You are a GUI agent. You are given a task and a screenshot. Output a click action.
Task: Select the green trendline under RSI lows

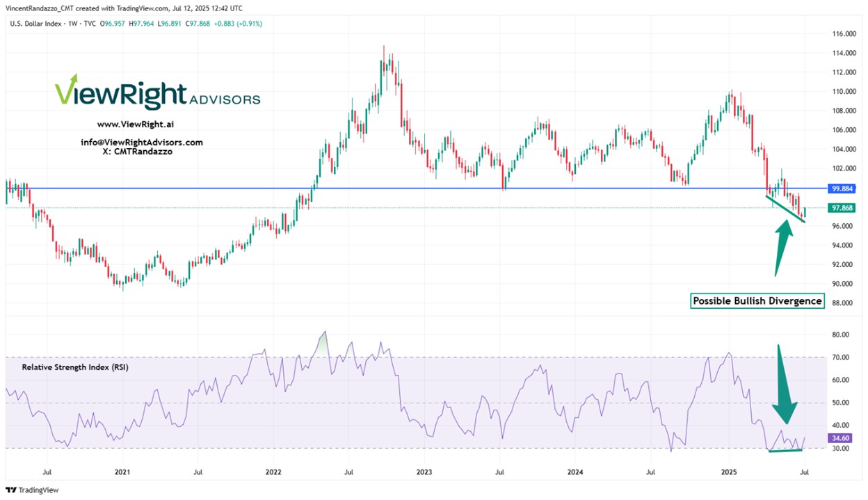click(785, 451)
